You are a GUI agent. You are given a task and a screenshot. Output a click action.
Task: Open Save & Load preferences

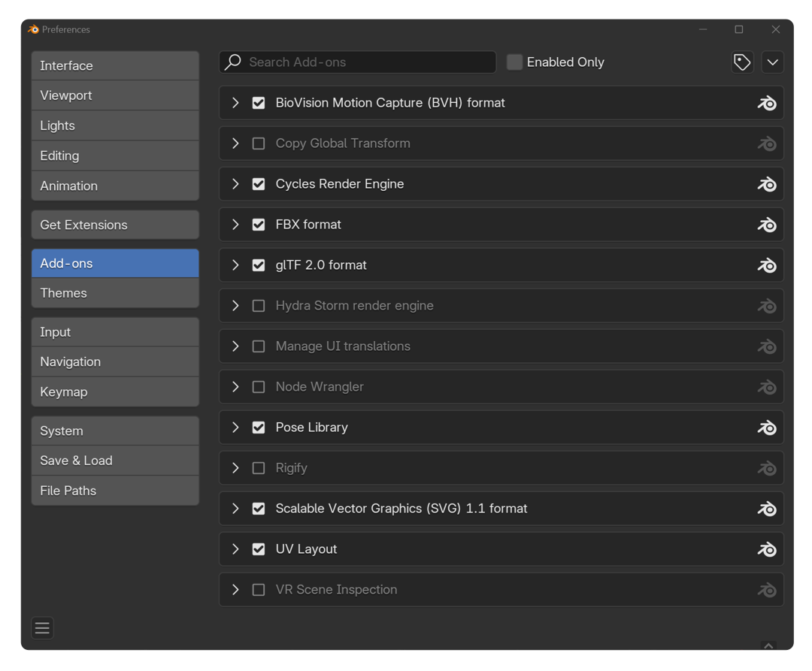click(x=115, y=461)
